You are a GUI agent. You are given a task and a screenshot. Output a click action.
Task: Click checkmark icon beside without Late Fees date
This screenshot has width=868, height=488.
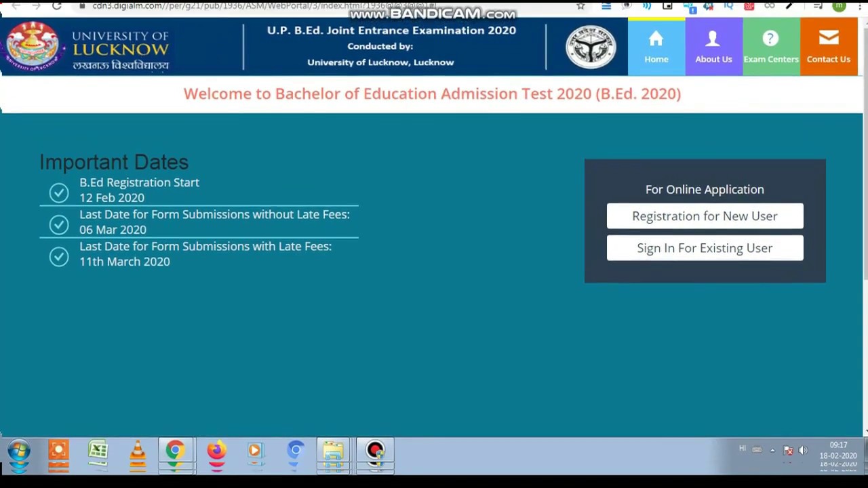click(x=59, y=224)
